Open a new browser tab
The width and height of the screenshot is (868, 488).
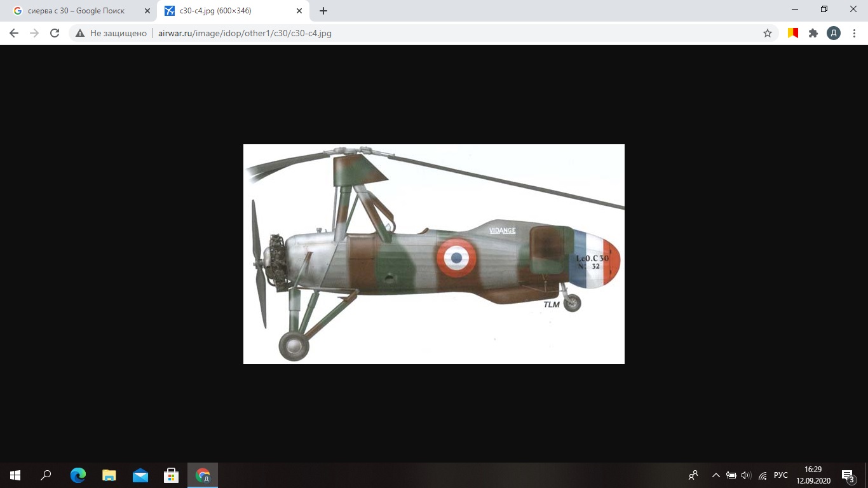[x=323, y=11]
